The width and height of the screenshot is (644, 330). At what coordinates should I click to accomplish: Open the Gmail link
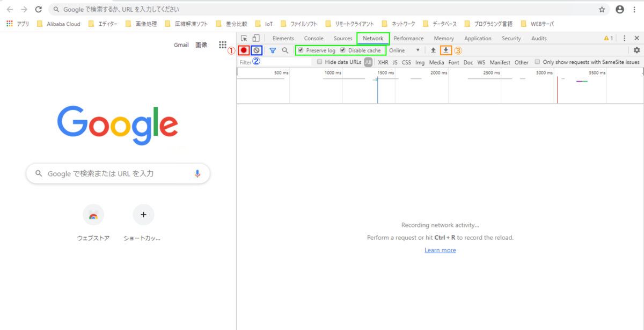tap(181, 45)
